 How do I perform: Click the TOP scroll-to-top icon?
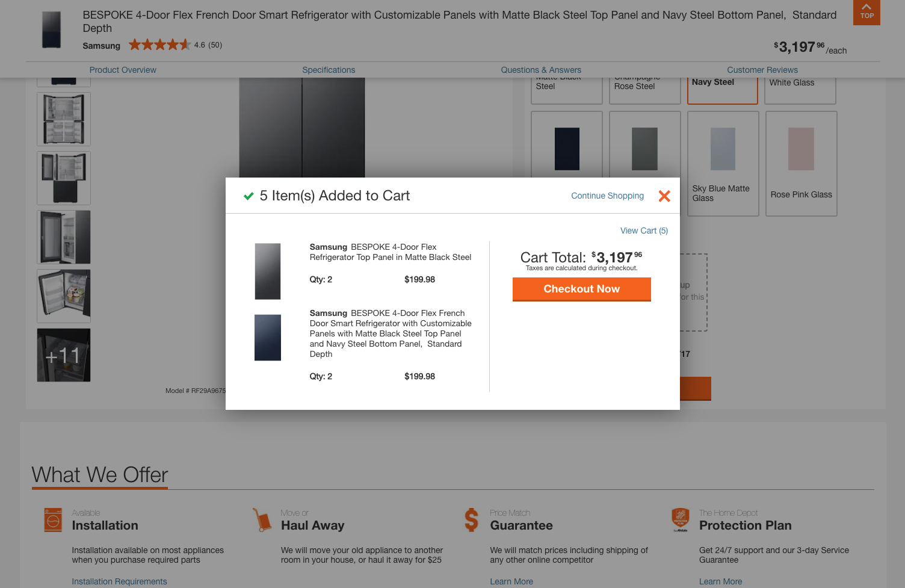tap(866, 12)
